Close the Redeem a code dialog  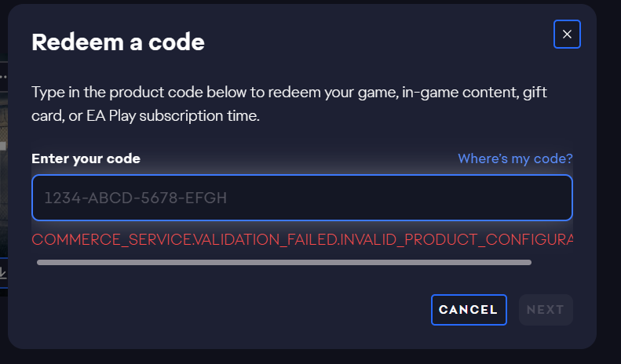coord(567,34)
